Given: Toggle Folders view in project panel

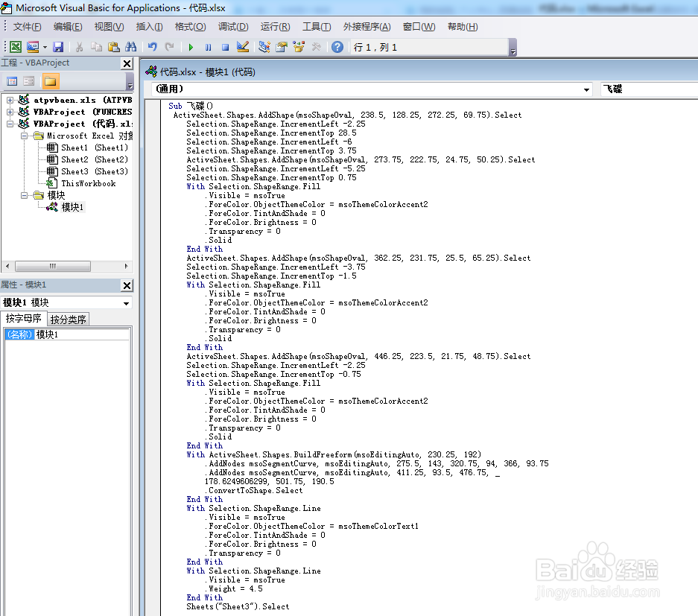Looking at the screenshot, I should pos(51,81).
